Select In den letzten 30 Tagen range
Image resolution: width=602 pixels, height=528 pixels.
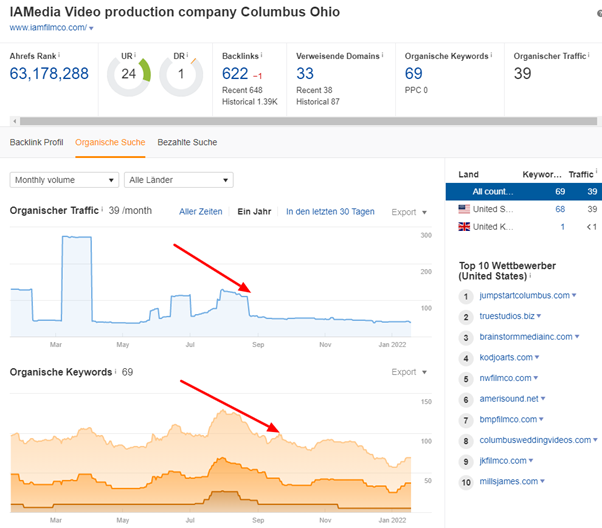[x=330, y=212]
